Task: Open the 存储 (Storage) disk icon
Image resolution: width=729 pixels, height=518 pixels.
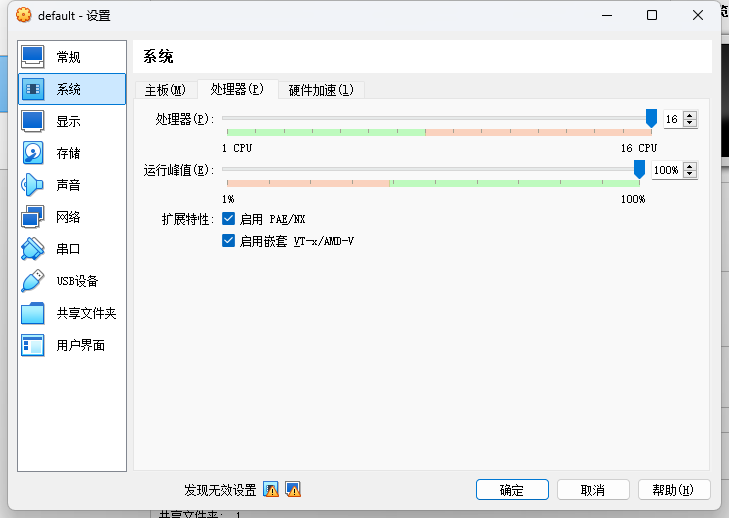Action: pos(33,153)
